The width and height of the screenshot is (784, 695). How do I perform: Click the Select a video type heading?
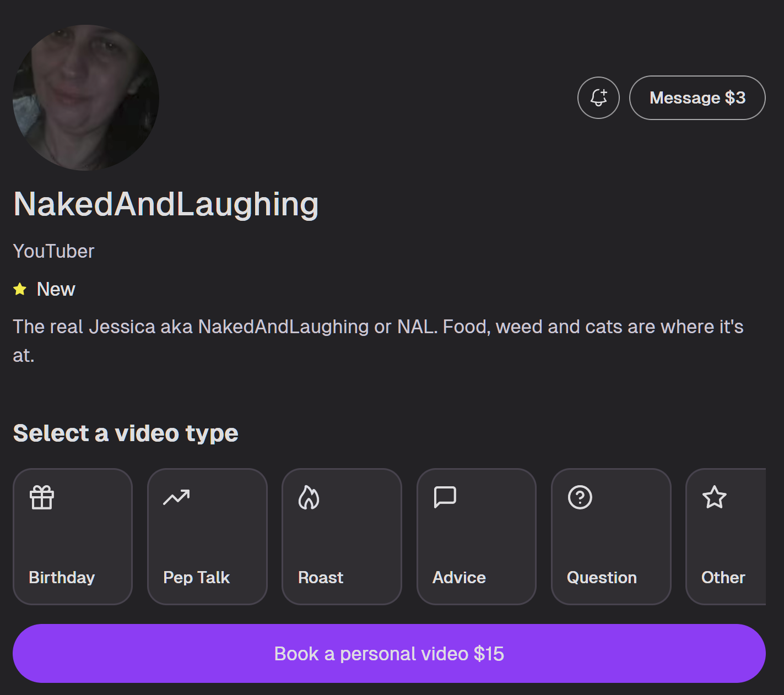click(126, 433)
